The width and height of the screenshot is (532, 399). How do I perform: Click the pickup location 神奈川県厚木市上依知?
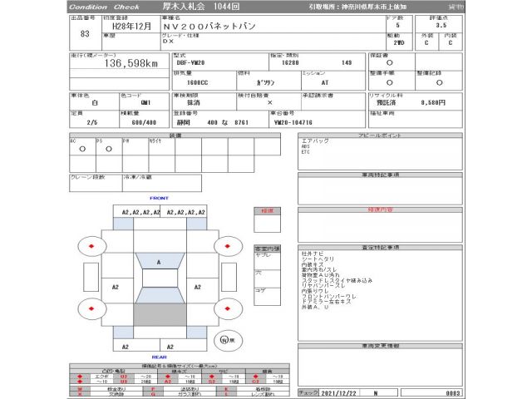pos(373,7)
